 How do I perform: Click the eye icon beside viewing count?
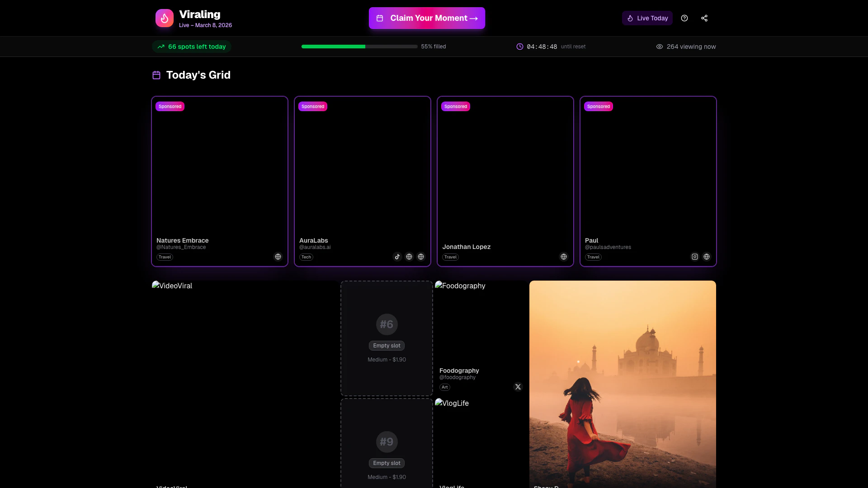(660, 47)
